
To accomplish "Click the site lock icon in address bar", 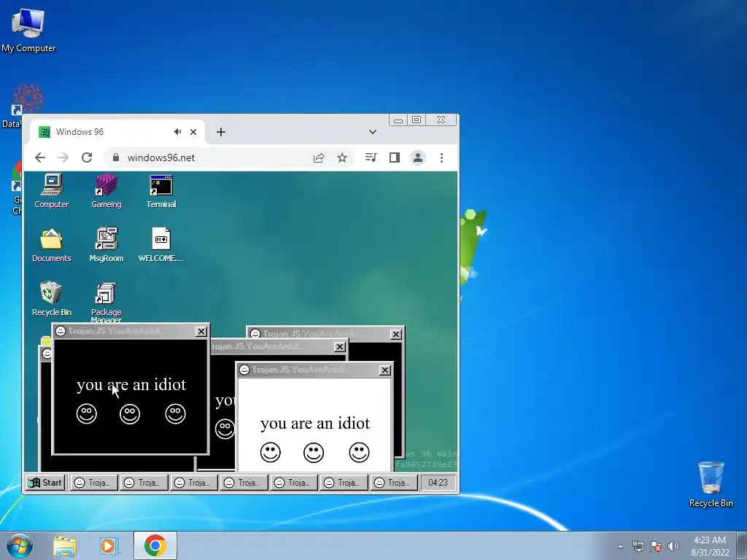I will [115, 157].
